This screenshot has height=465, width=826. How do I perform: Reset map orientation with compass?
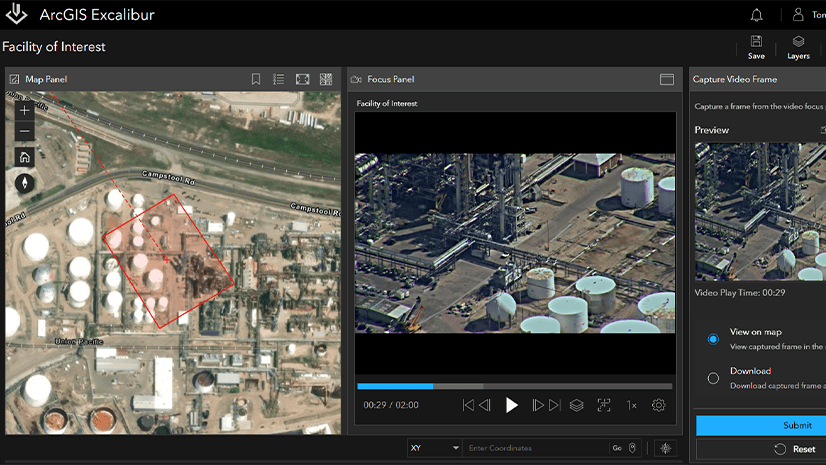[x=25, y=182]
